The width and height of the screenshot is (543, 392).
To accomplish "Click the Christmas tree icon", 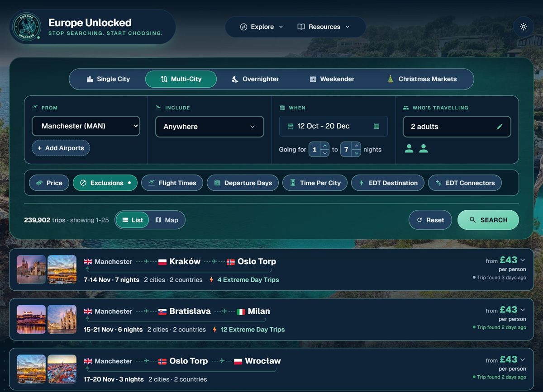I will point(390,79).
